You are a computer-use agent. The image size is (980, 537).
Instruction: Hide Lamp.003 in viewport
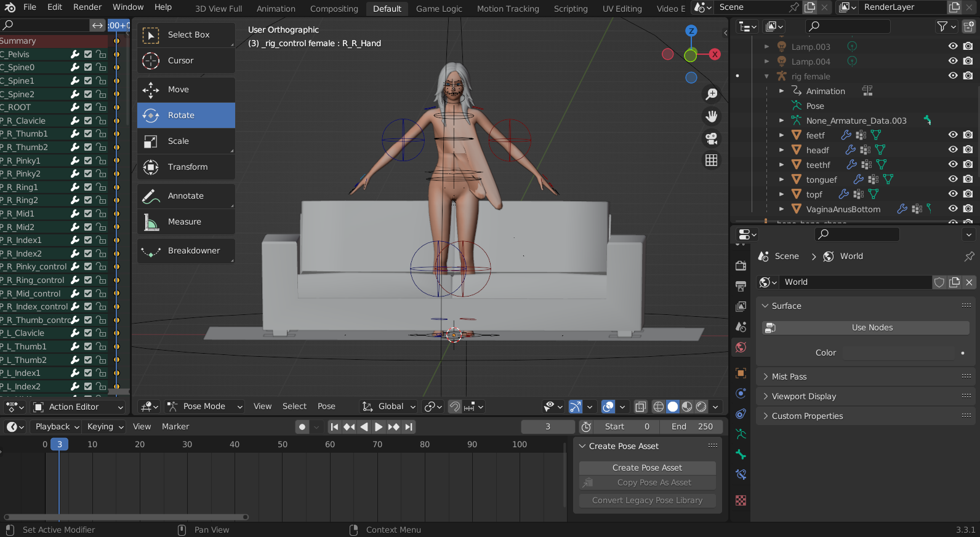[953, 46]
